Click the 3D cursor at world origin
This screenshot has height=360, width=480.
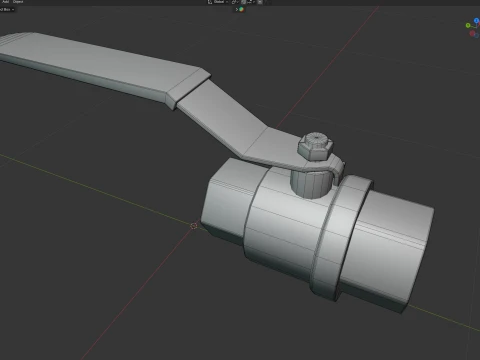[194, 226]
